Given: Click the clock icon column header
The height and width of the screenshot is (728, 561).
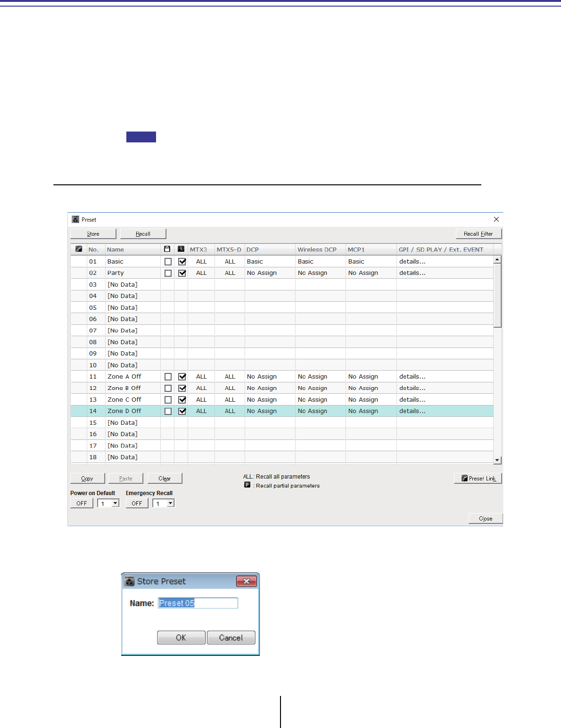Looking at the screenshot, I should tap(181, 249).
